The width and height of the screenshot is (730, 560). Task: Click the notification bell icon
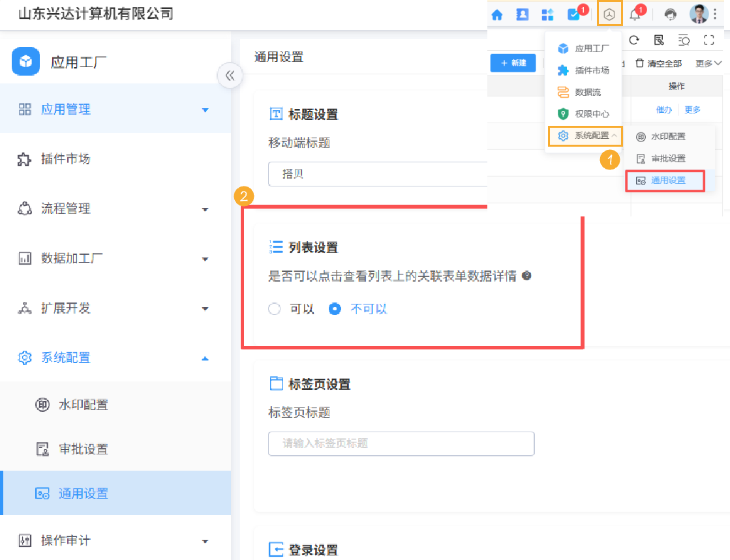635,14
